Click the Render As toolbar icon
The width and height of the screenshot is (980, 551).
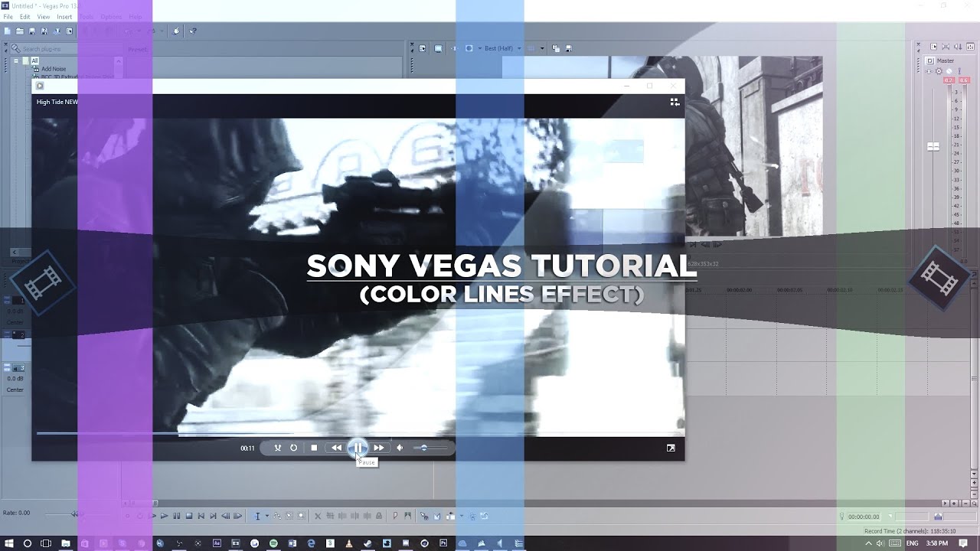[x=57, y=31]
